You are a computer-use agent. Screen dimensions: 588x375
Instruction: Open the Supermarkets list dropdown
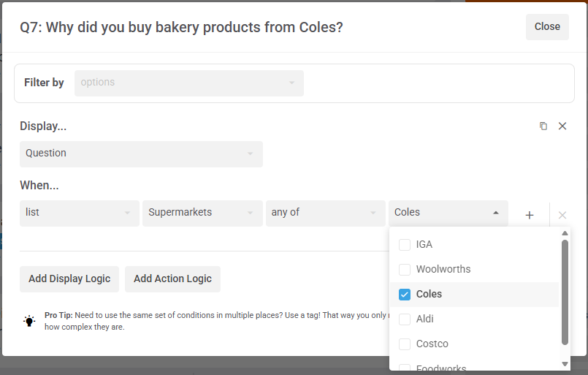pyautogui.click(x=202, y=213)
